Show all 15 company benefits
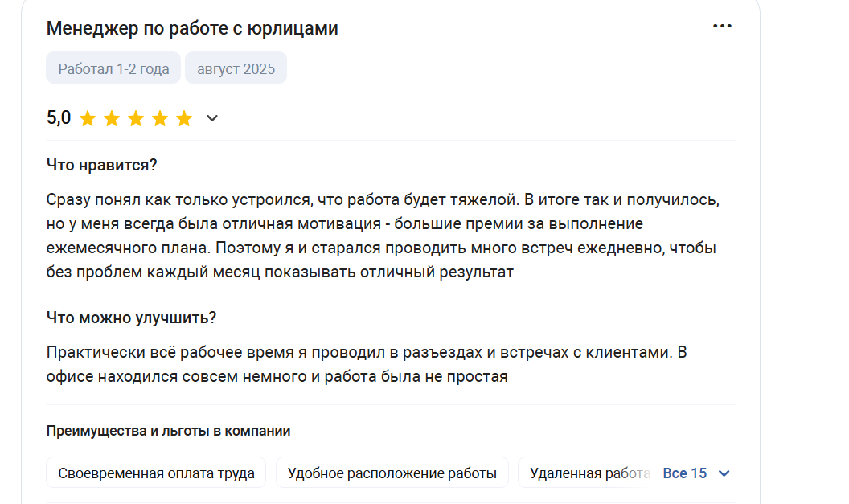The image size is (849, 504). tap(685, 473)
